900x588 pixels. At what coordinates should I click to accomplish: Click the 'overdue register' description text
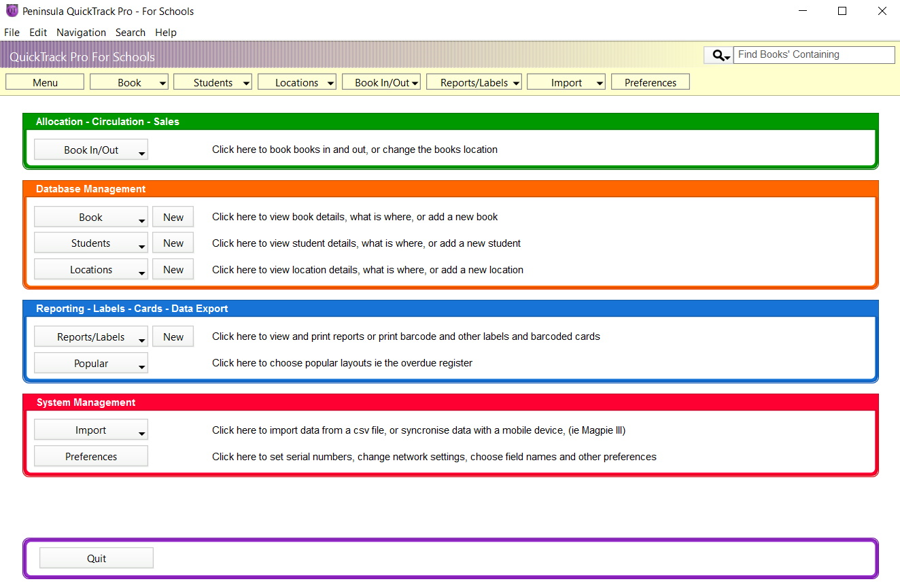click(x=342, y=363)
